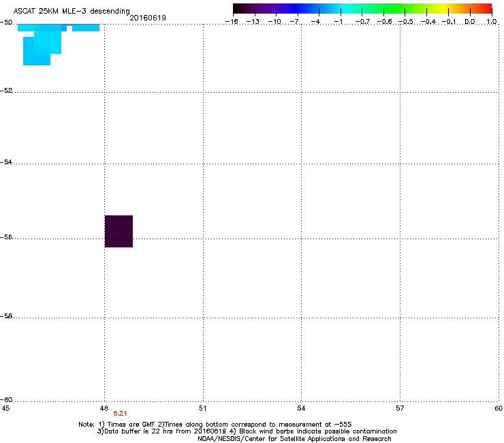The width and height of the screenshot is (504, 443).
Task: Click the colorbar label -0.5
Action: click(405, 22)
